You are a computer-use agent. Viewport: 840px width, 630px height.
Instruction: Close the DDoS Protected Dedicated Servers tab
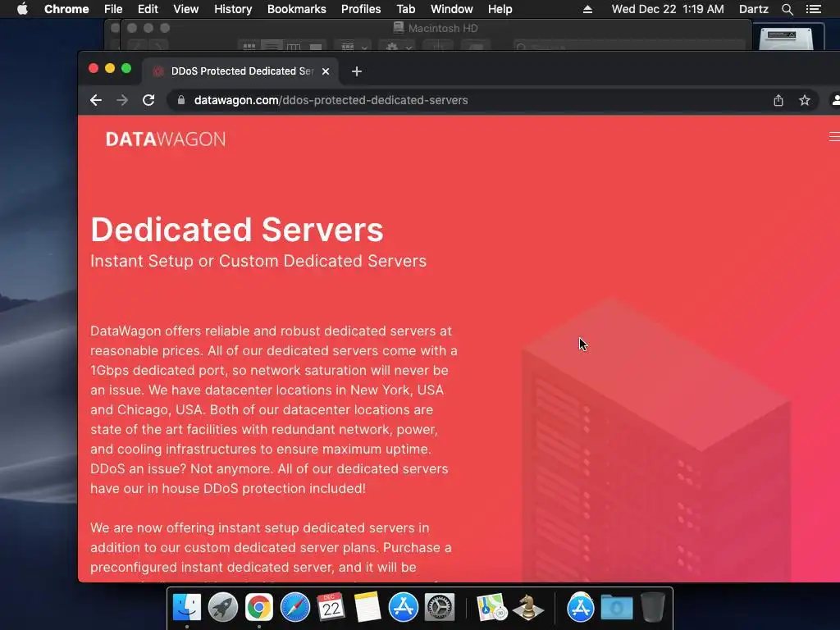[x=325, y=71]
